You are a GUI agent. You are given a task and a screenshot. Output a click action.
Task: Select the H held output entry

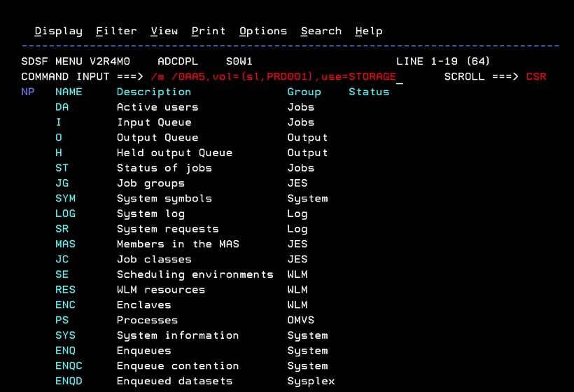tap(59, 153)
